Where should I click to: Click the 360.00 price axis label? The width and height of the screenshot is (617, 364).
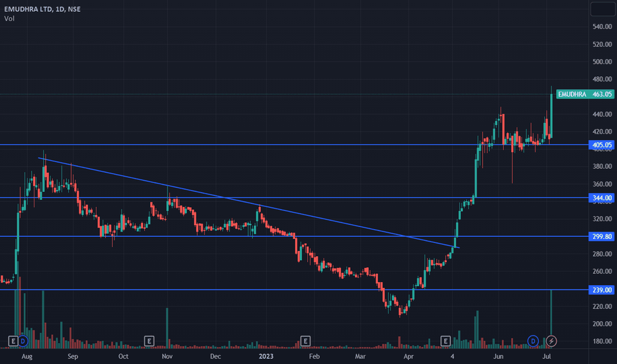(x=602, y=184)
